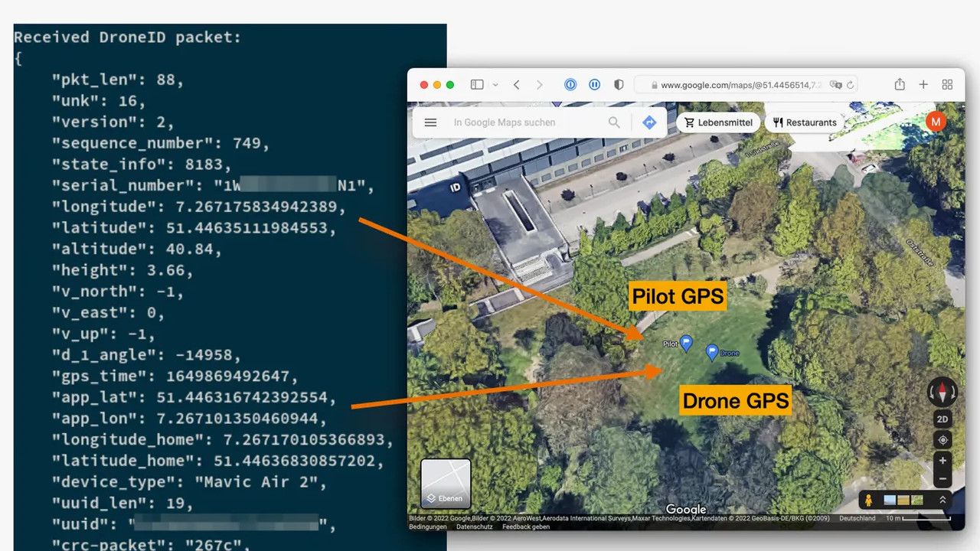This screenshot has height=551, width=980.
Task: Click the Safari share icon
Action: pyautogui.click(x=900, y=85)
